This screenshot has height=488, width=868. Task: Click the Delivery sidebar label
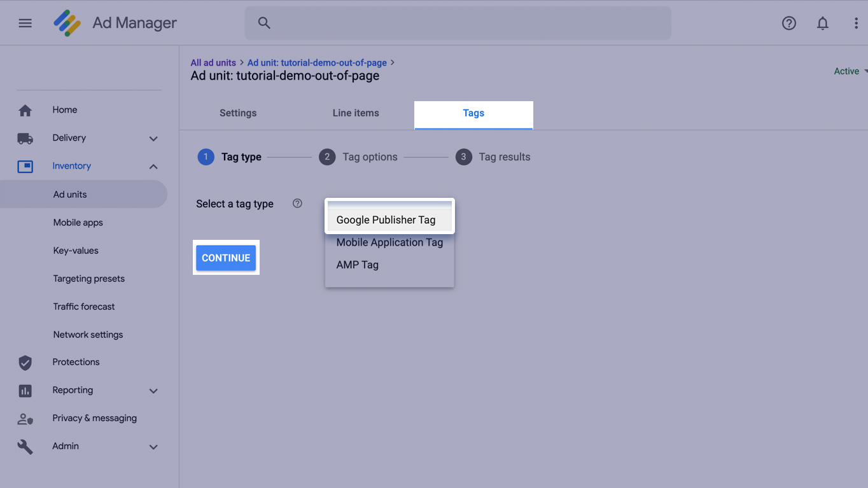pos(69,138)
